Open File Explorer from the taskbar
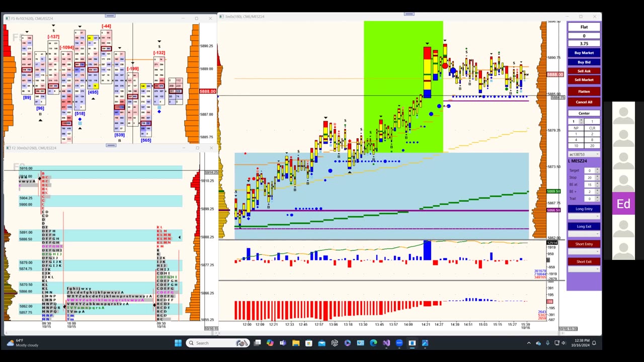The width and height of the screenshot is (644, 362). coord(296,343)
